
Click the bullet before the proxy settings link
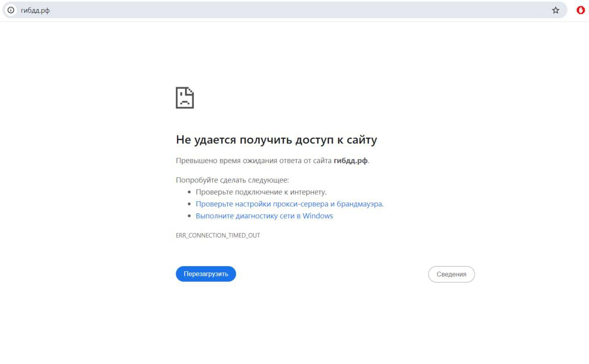point(189,204)
